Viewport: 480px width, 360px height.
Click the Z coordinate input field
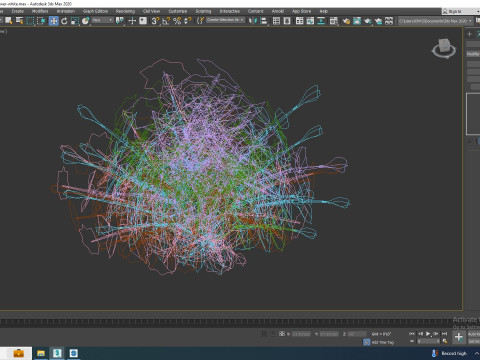tap(357, 334)
